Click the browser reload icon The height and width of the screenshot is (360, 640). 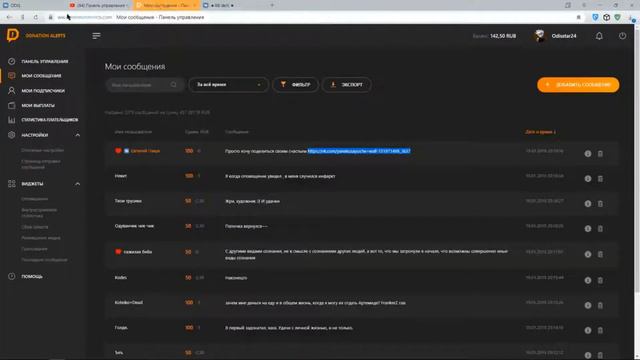[36, 17]
